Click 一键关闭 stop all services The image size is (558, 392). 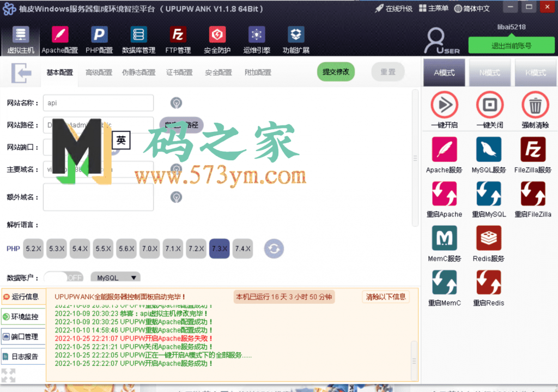pos(490,105)
